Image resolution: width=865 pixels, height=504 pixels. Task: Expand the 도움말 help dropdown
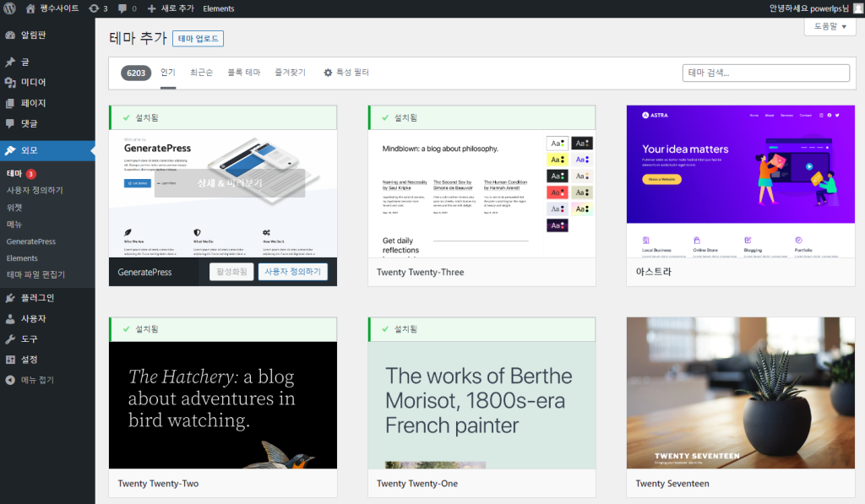click(x=830, y=26)
